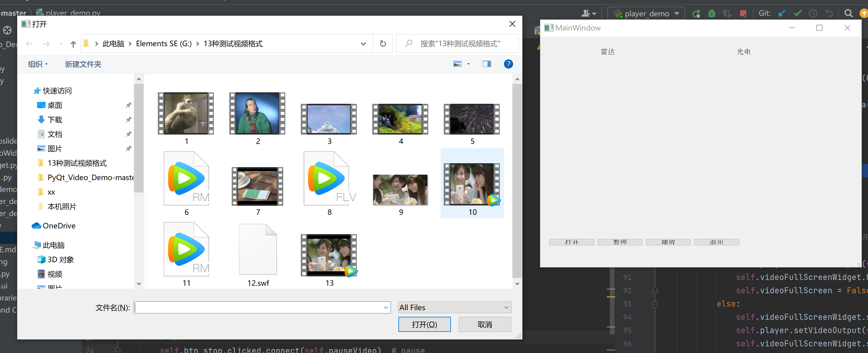Click the master branch breadcrumb
This screenshot has width=868, height=353.
(14, 12)
